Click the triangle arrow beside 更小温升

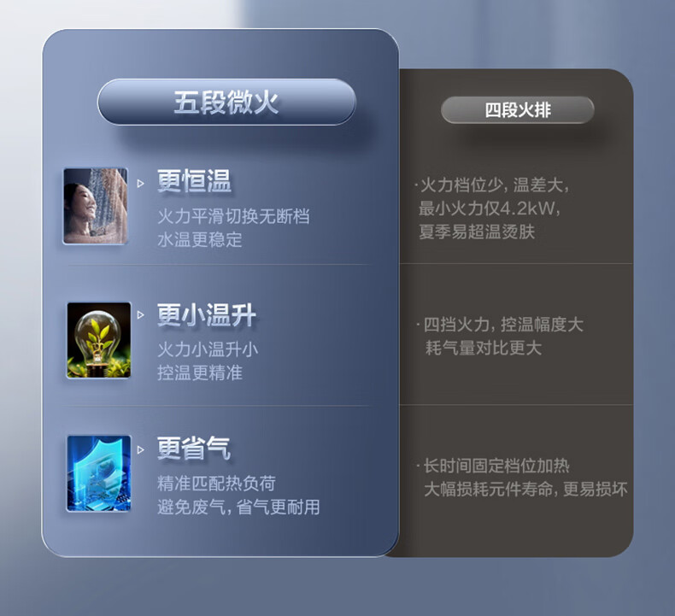[140, 315]
